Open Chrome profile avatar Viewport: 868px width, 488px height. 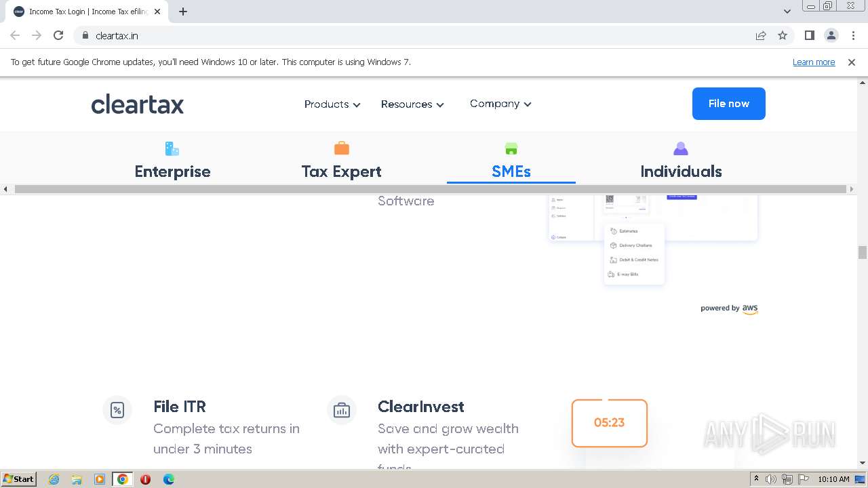(x=831, y=36)
